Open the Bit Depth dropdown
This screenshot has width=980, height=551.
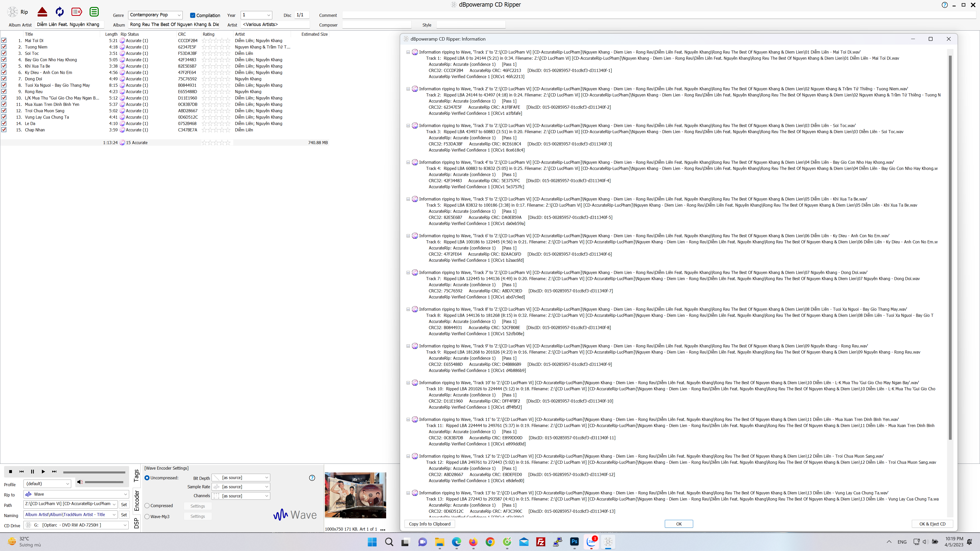tap(241, 478)
